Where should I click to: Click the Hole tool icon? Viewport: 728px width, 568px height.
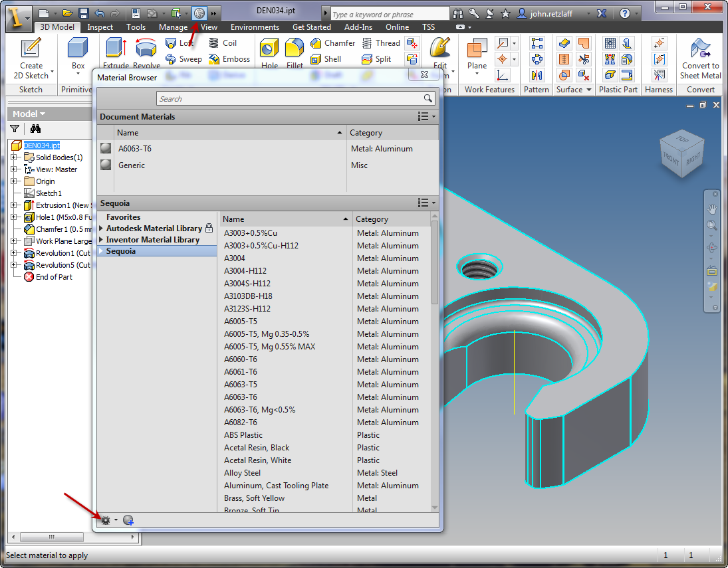(x=269, y=48)
